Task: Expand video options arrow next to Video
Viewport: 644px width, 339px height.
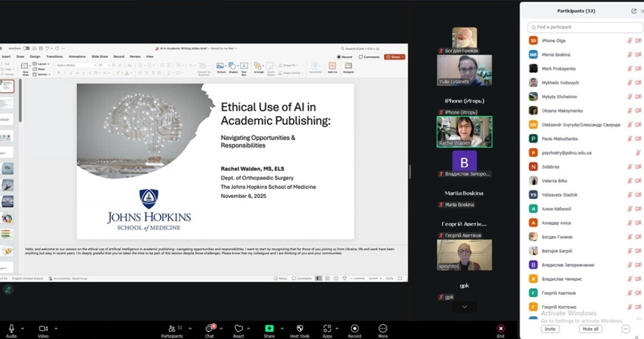Action: click(x=55, y=328)
